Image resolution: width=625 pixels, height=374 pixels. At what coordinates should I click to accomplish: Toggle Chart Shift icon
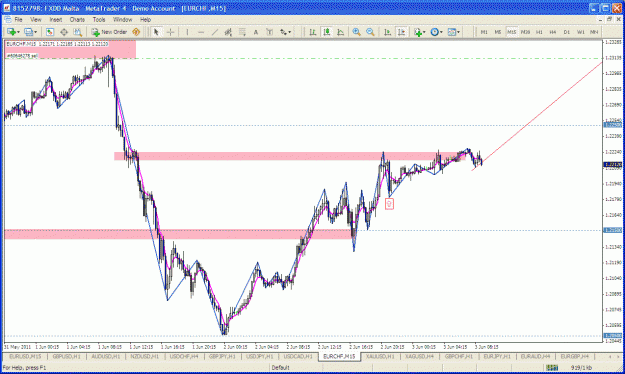pyautogui.click(x=401, y=32)
